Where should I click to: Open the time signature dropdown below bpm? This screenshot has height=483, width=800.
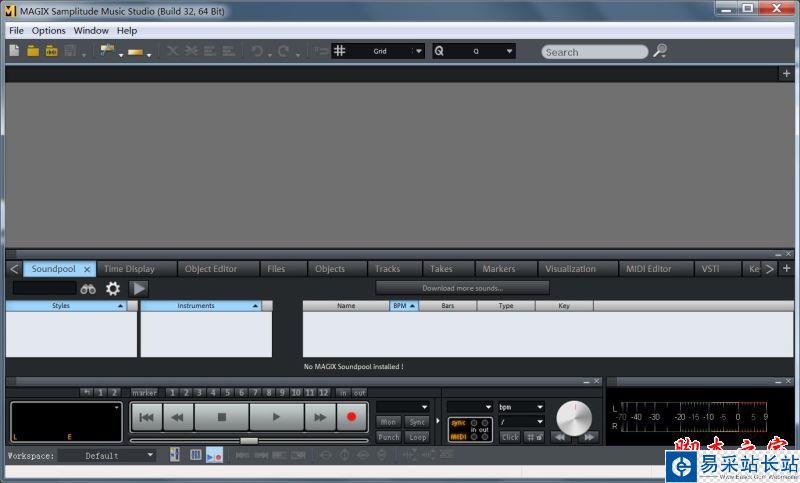521,422
